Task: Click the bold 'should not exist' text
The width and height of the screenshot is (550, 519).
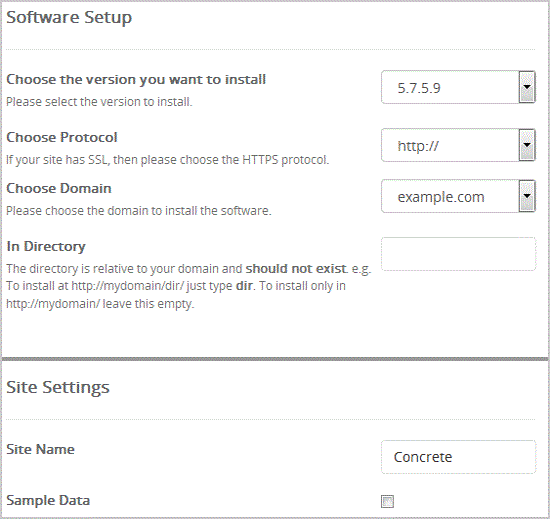Action: (296, 269)
